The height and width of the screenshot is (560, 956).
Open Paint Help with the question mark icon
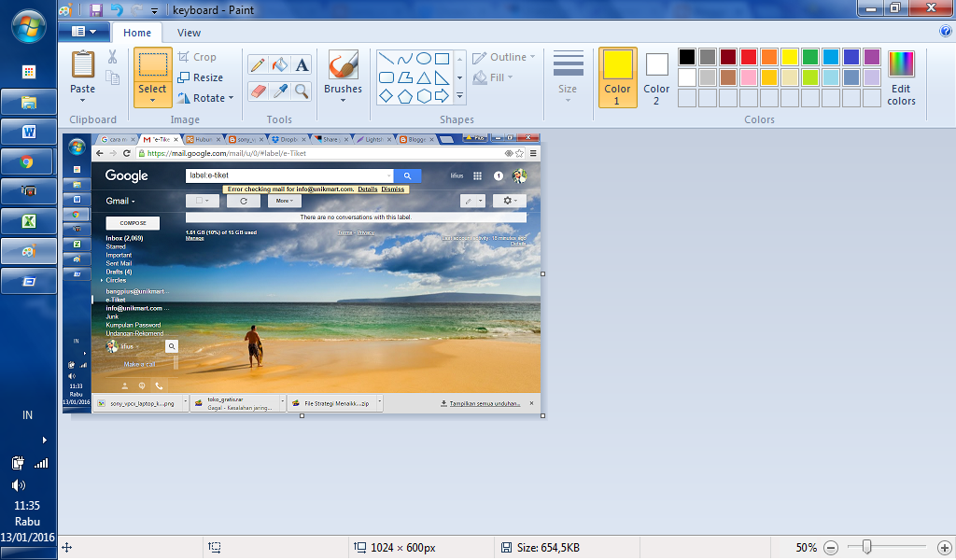coord(946,31)
